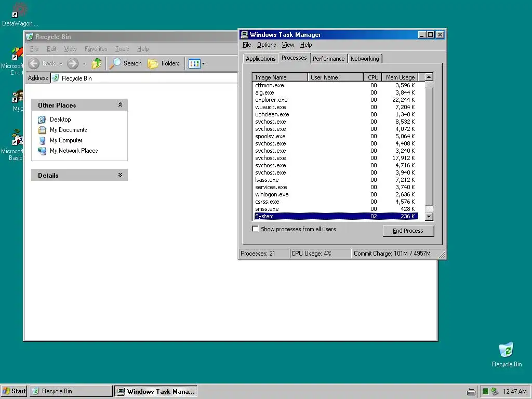
Task: Open the Favorites menu in Recycle Bin
Action: [96, 49]
